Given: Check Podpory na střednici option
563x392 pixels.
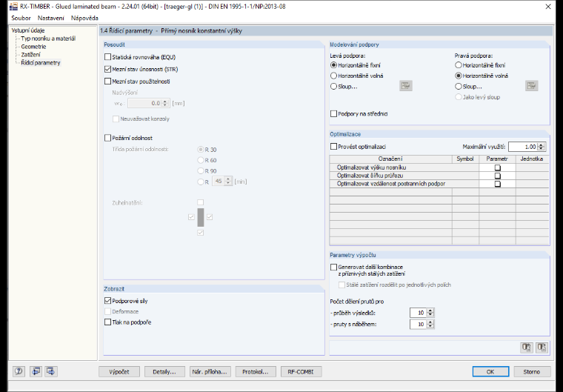Looking at the screenshot, I should [x=333, y=113].
